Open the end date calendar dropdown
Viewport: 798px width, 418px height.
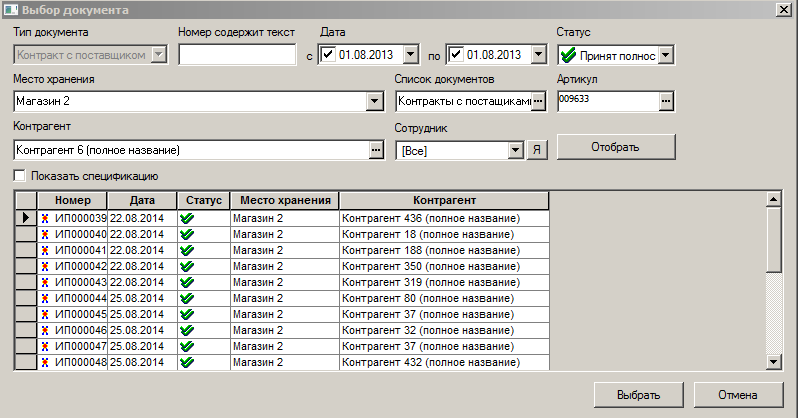tap(538, 54)
